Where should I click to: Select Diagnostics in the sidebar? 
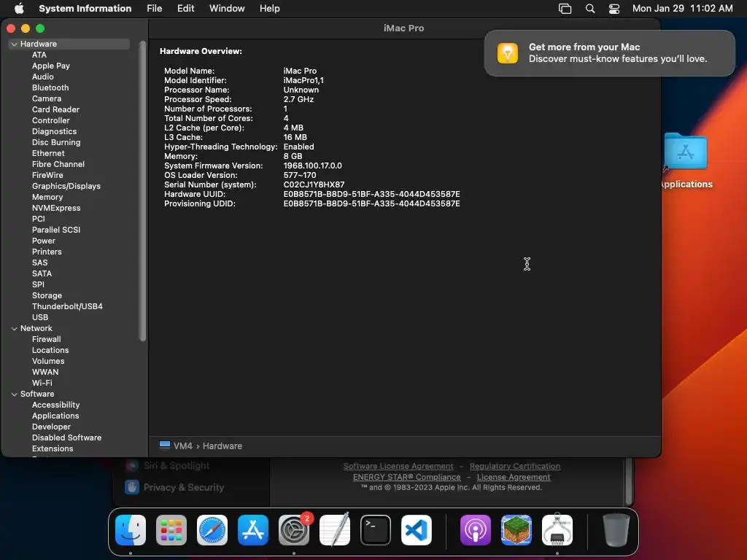coord(54,131)
